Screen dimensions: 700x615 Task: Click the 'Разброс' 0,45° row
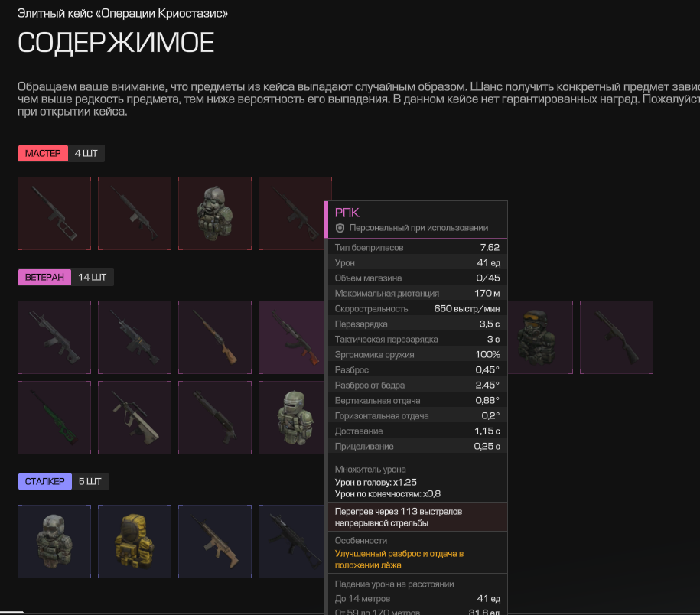point(418,370)
